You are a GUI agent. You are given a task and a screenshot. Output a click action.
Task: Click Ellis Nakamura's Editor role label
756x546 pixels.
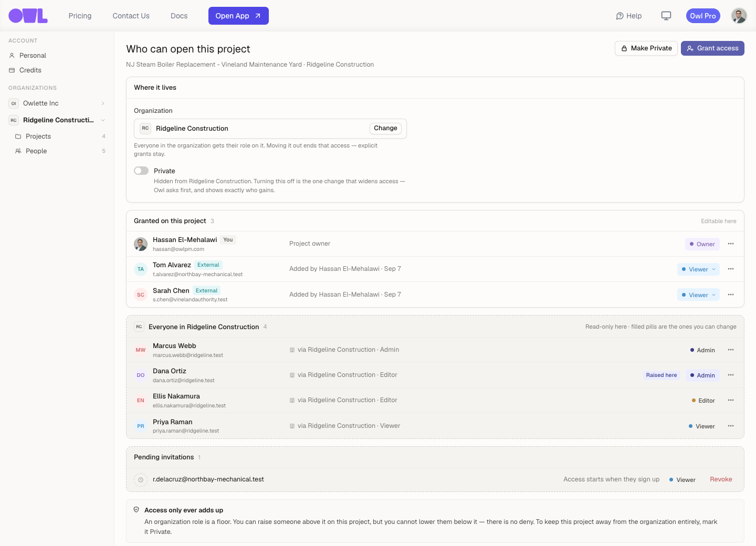(x=703, y=401)
